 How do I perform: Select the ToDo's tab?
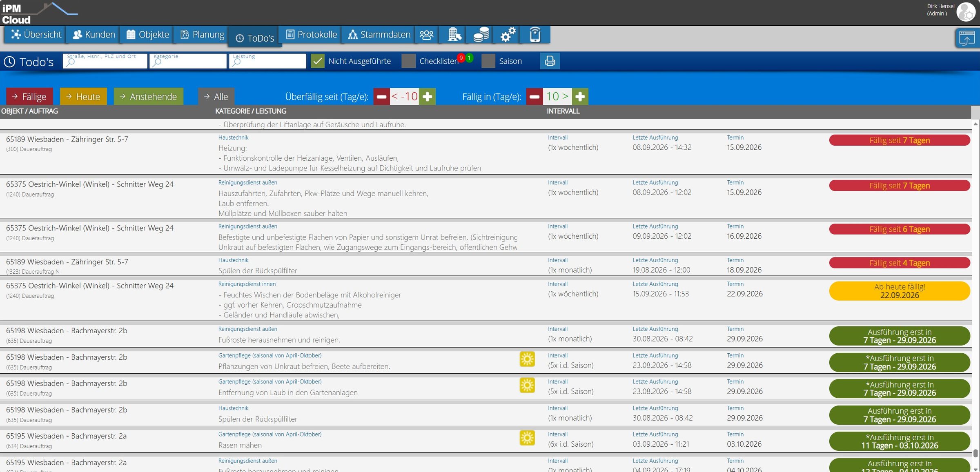254,38
